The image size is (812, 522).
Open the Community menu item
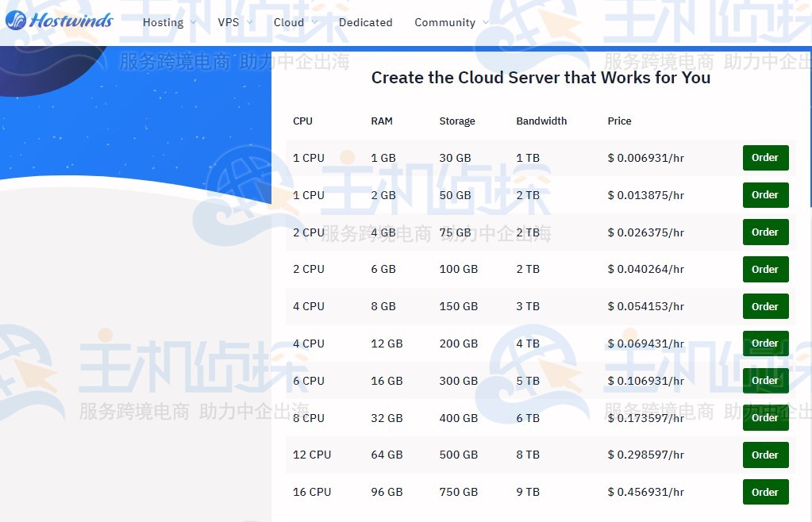click(x=446, y=22)
